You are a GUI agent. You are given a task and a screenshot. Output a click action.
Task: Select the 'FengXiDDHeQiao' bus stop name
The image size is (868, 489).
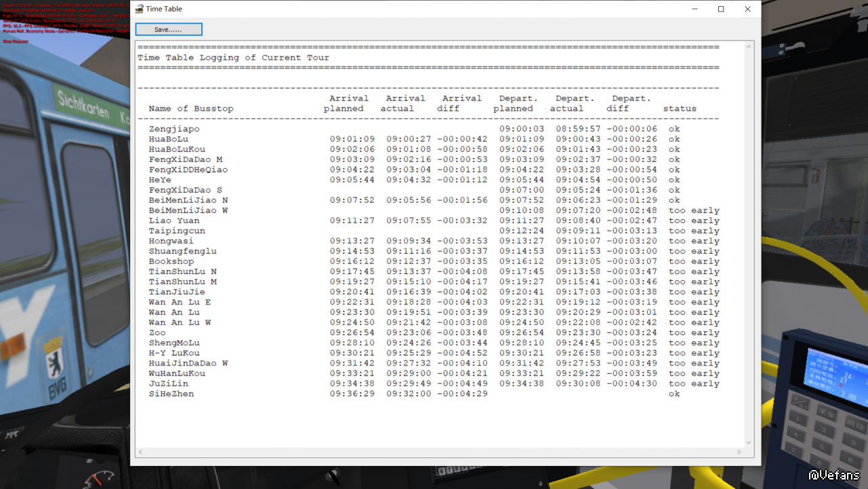[x=188, y=170]
